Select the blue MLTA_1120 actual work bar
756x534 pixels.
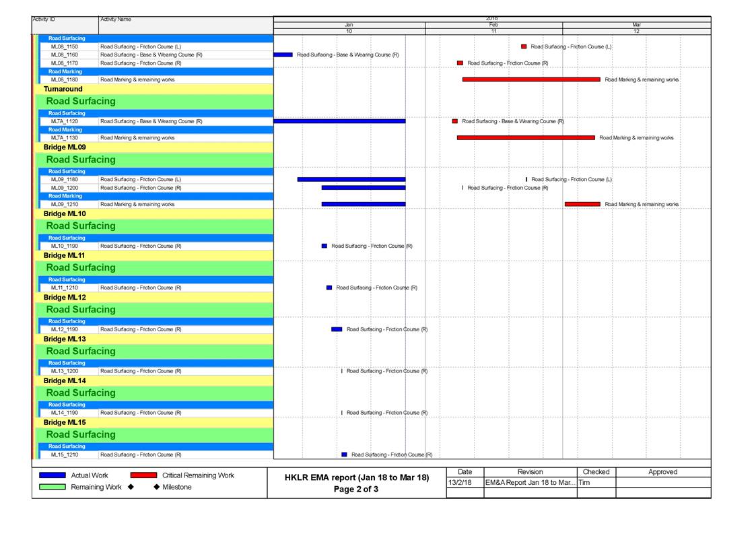click(339, 121)
